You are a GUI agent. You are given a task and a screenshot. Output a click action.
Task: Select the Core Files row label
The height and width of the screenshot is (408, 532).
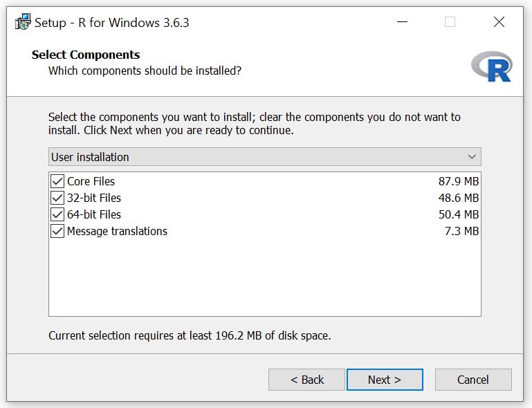click(91, 181)
